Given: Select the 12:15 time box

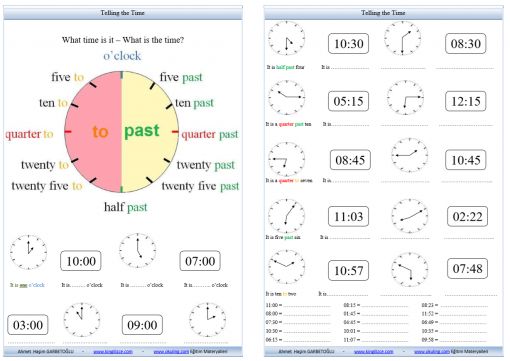Looking at the screenshot, I should coord(466,101).
